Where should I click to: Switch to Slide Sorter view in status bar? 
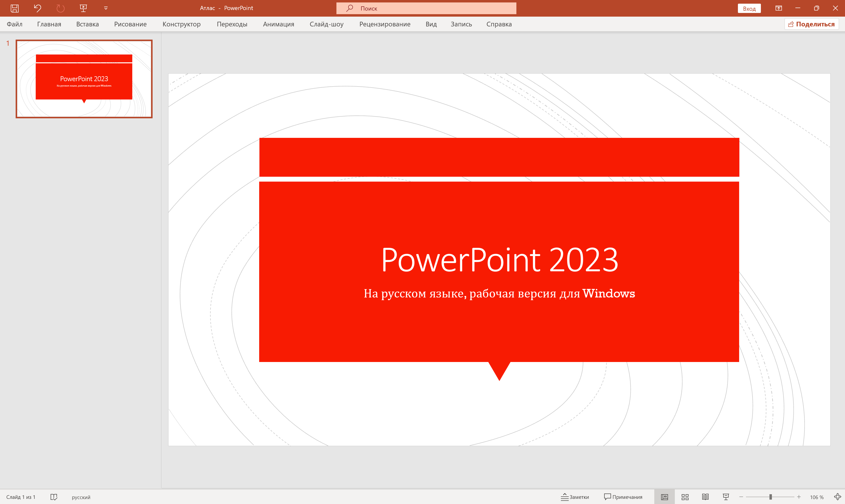pyautogui.click(x=685, y=496)
